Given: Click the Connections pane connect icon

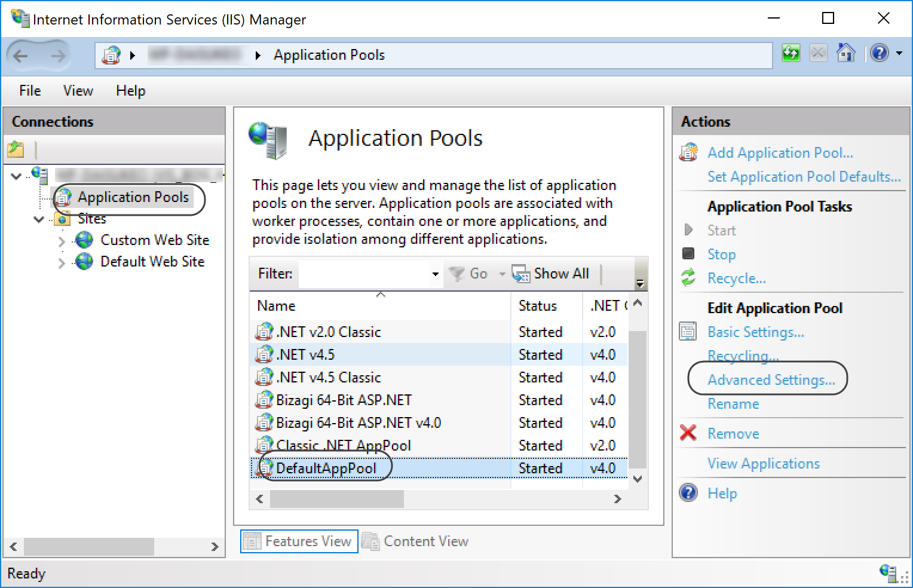Looking at the screenshot, I should (16, 149).
